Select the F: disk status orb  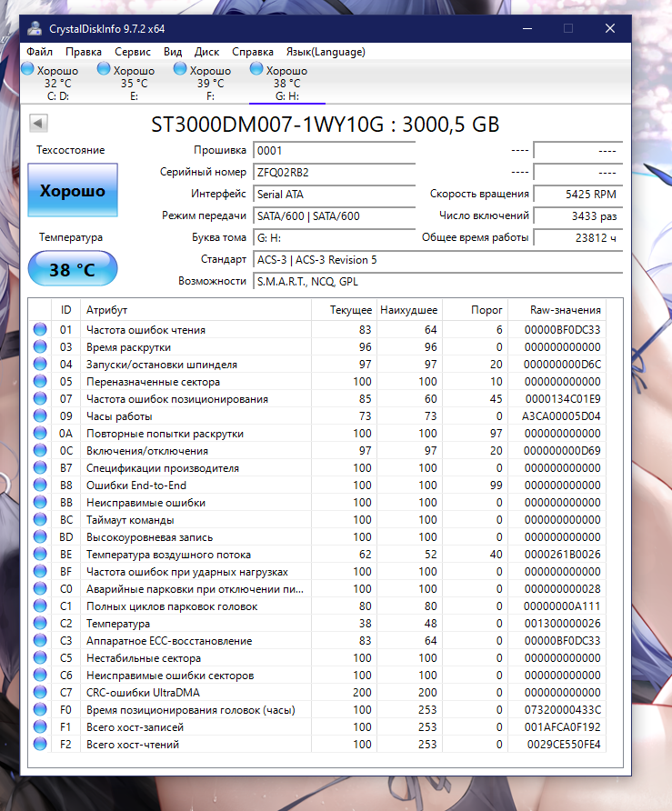(x=180, y=69)
